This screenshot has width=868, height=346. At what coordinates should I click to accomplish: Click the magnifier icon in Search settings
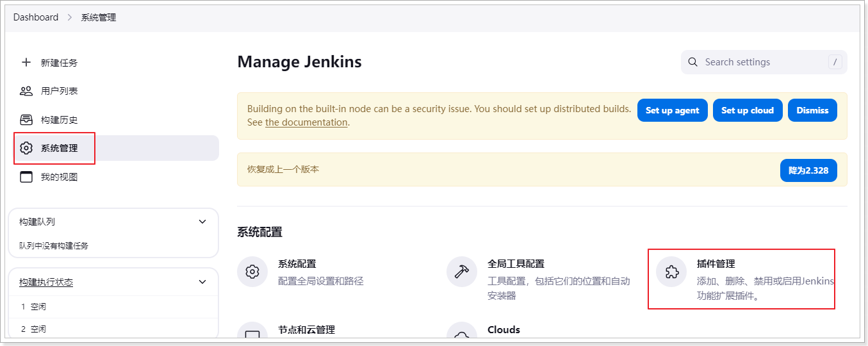pos(692,62)
